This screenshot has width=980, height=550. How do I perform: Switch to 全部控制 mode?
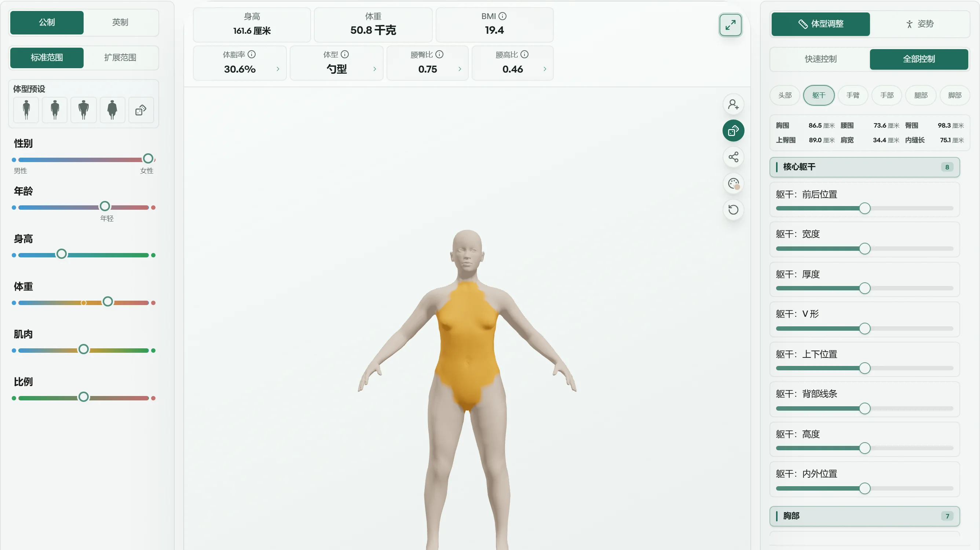click(x=919, y=59)
